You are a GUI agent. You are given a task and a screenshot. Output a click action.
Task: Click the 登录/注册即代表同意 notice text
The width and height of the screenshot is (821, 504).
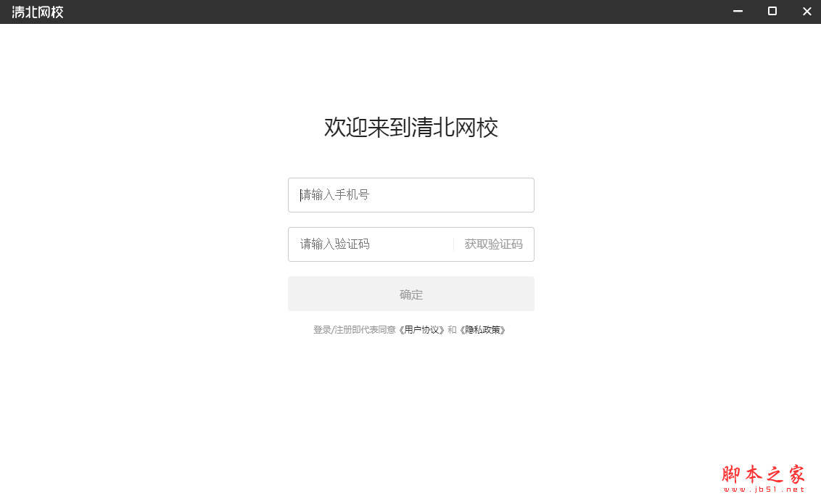tap(355, 330)
